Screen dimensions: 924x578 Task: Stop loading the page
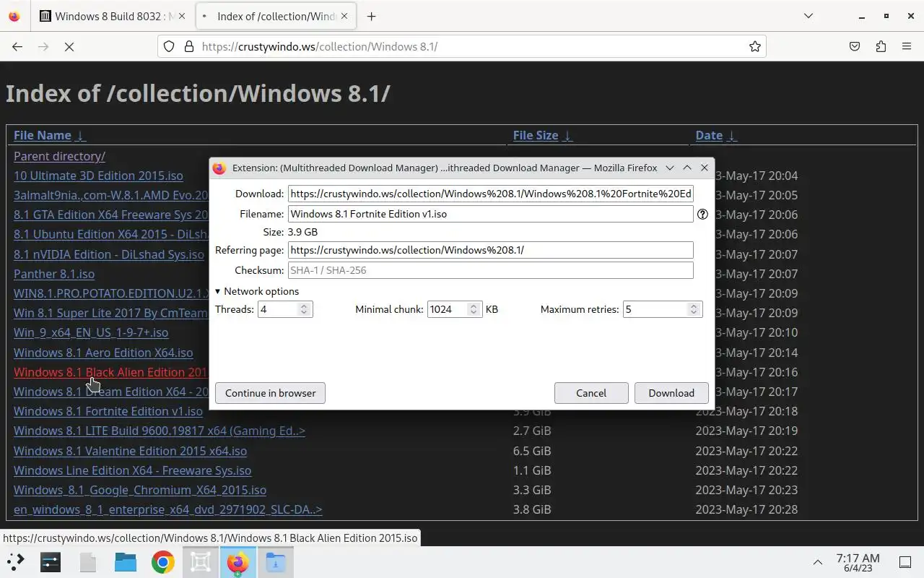pyautogui.click(x=69, y=46)
